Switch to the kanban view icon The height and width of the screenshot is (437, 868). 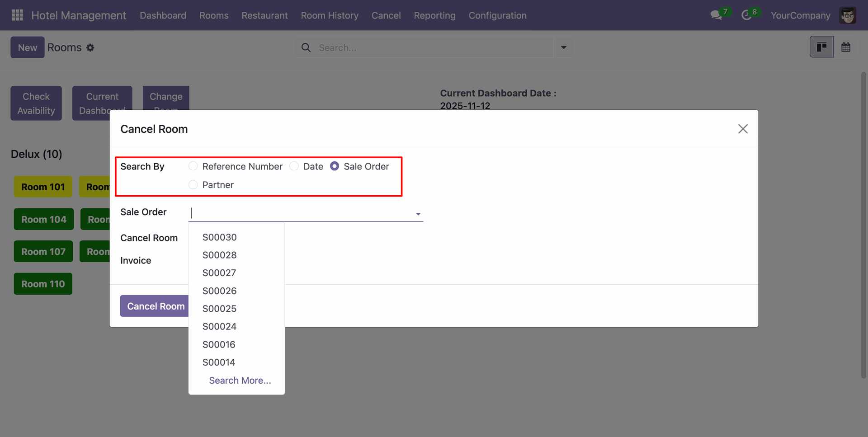pos(821,47)
